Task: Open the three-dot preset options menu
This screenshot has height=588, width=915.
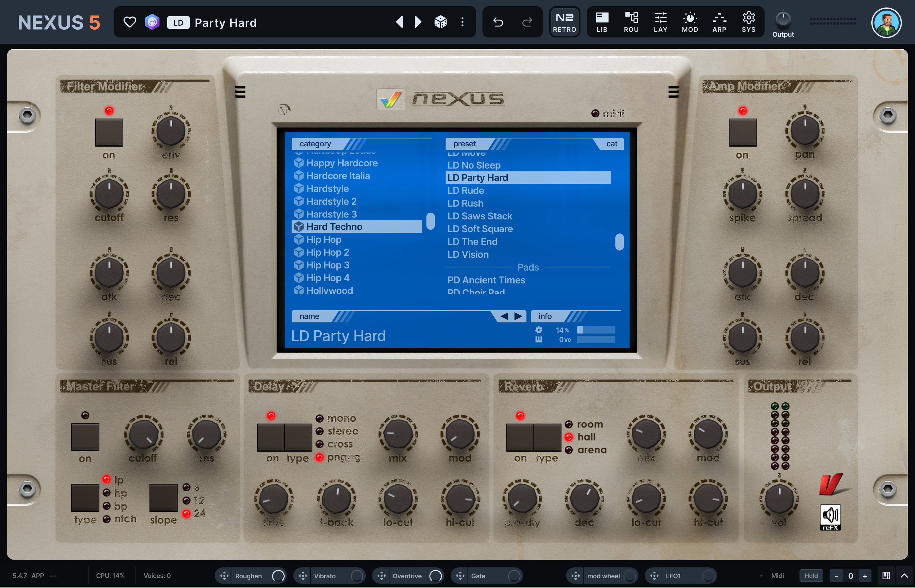Action: coord(462,22)
